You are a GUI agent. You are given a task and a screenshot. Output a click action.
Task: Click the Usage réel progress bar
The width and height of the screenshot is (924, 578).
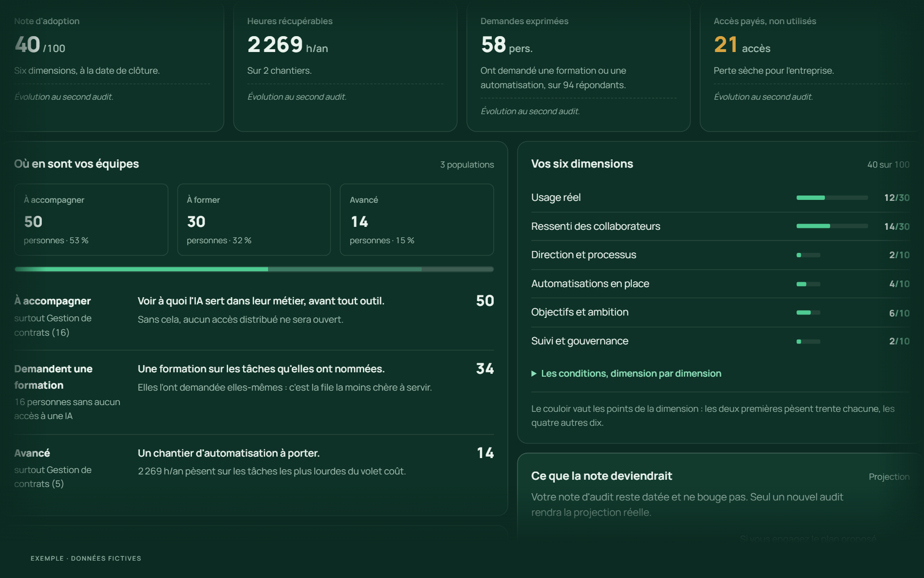click(x=832, y=197)
